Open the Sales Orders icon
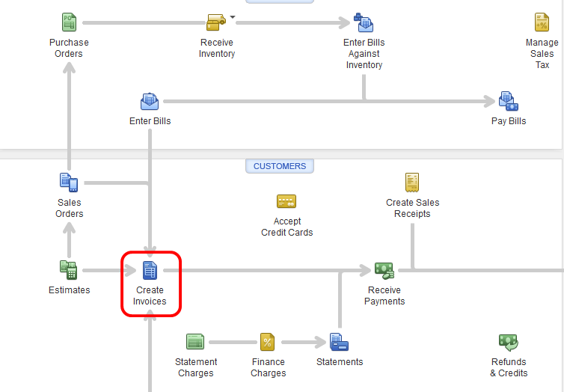The image size is (564, 392). tap(69, 183)
